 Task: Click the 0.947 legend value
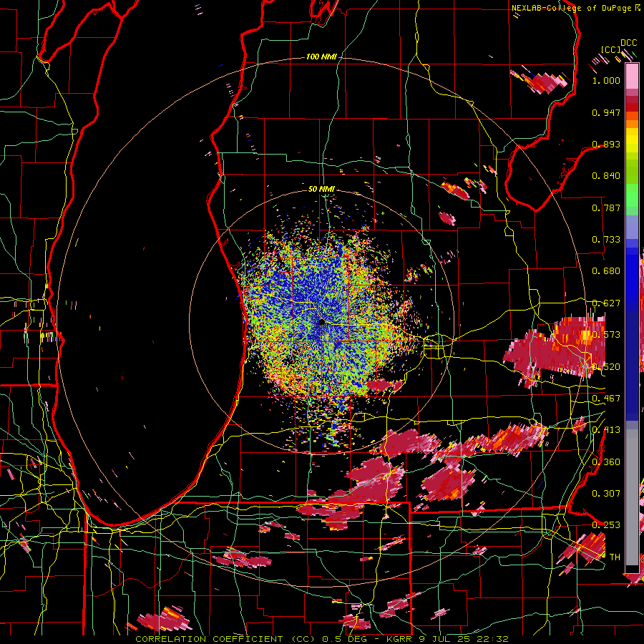click(x=606, y=112)
